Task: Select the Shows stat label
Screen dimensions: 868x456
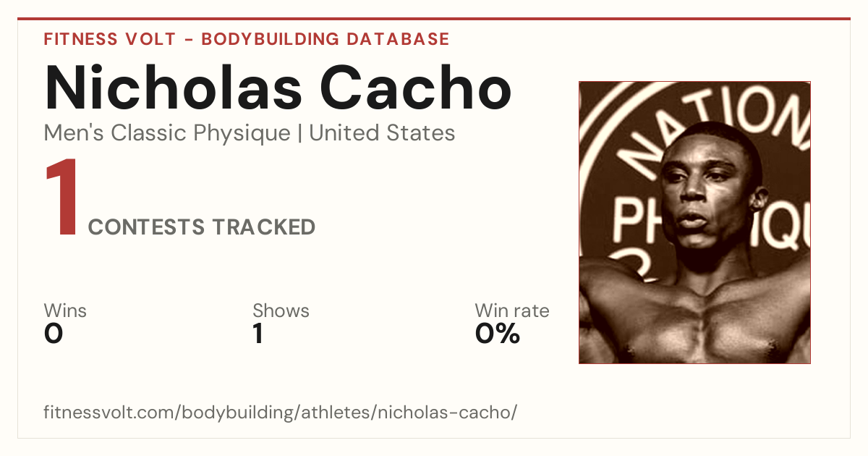Action: pyautogui.click(x=281, y=311)
